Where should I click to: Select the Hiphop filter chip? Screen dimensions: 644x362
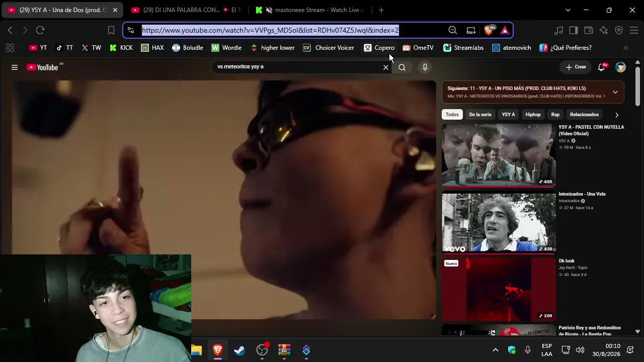coord(533,115)
